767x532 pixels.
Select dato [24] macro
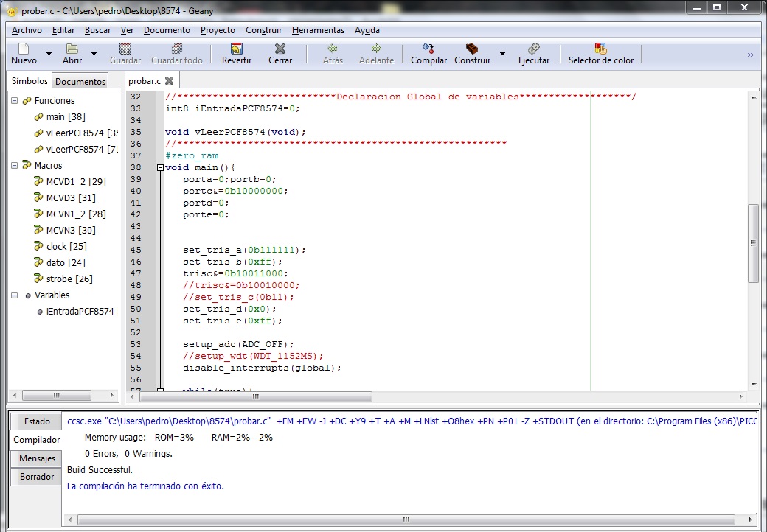pyautogui.click(x=66, y=262)
